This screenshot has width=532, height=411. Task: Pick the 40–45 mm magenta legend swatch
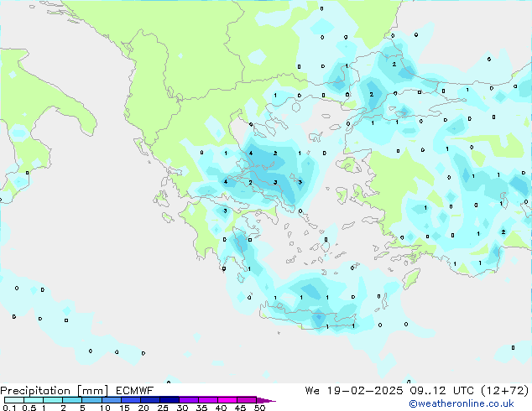[x=227, y=400]
